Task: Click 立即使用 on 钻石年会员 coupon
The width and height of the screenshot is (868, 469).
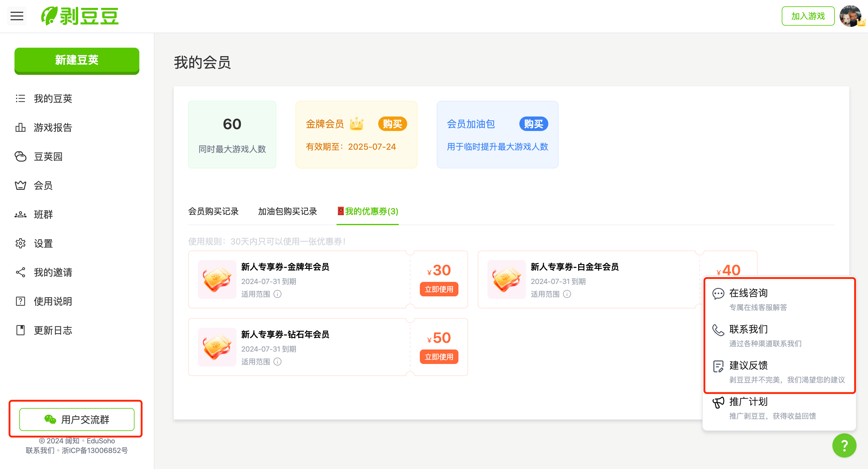Action: [x=439, y=356]
